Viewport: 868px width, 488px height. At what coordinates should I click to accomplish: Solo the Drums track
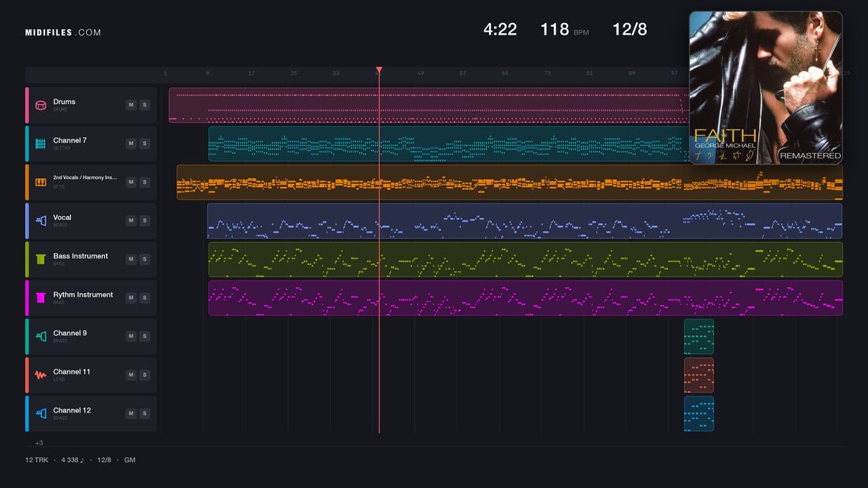(144, 105)
